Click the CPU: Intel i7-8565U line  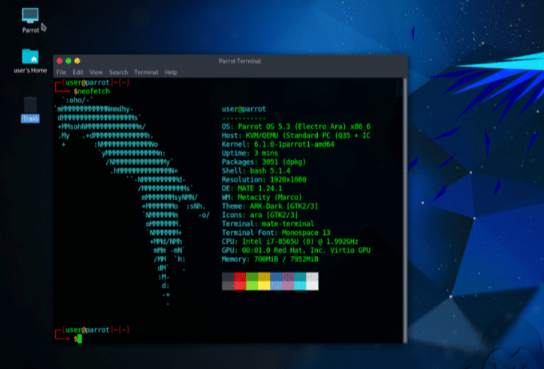tap(290, 241)
